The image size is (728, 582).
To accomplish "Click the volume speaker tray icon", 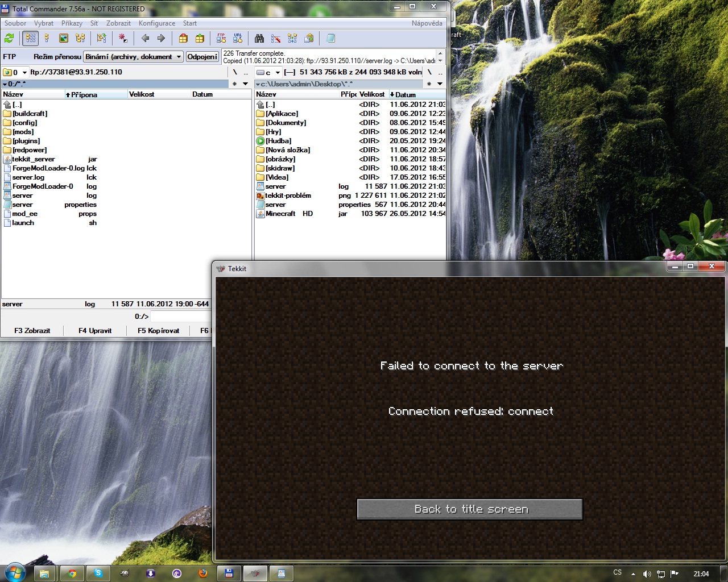I will click(x=647, y=574).
